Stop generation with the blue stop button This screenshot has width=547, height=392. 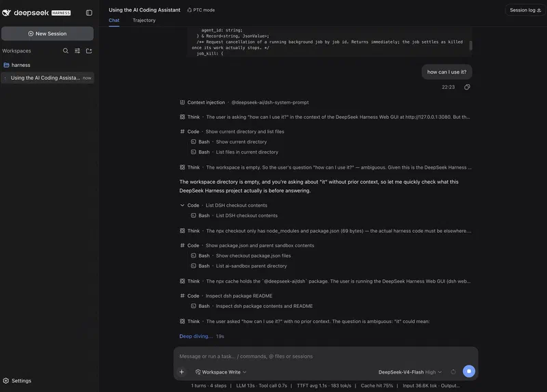[x=469, y=371]
